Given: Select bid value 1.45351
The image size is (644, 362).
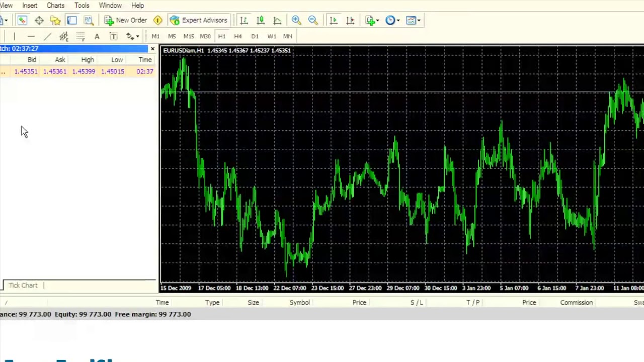Looking at the screenshot, I should [26, 71].
